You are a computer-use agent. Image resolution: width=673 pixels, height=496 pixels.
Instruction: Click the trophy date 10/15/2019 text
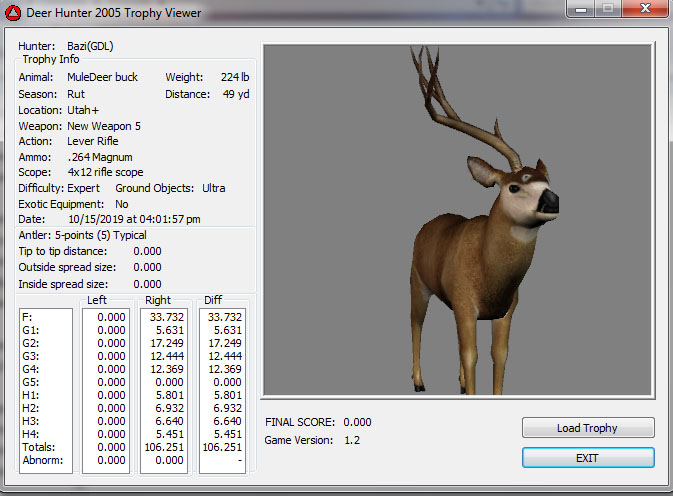pyautogui.click(x=134, y=219)
